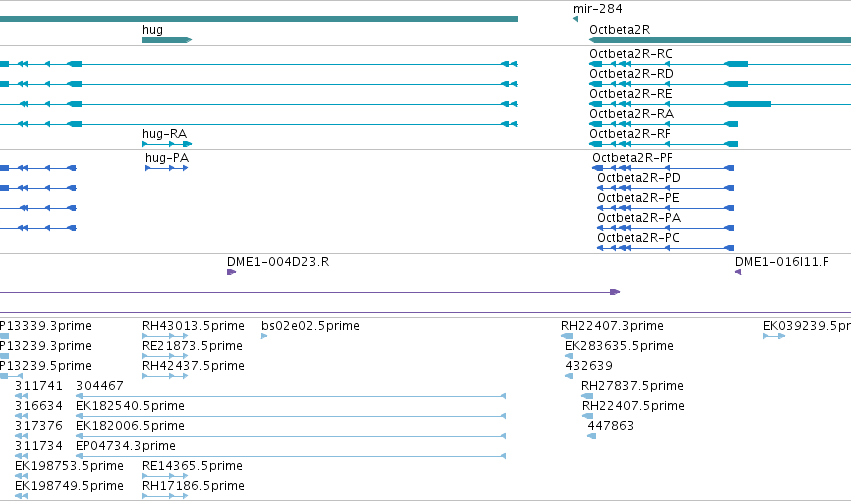The width and height of the screenshot is (851, 501).
Task: Select EST EK283635.5prime
Action: [619, 346]
